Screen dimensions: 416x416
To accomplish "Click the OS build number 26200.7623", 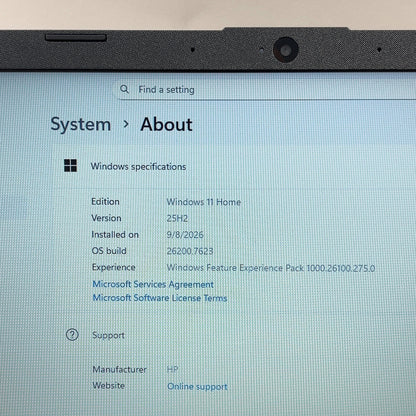I will click(190, 251).
